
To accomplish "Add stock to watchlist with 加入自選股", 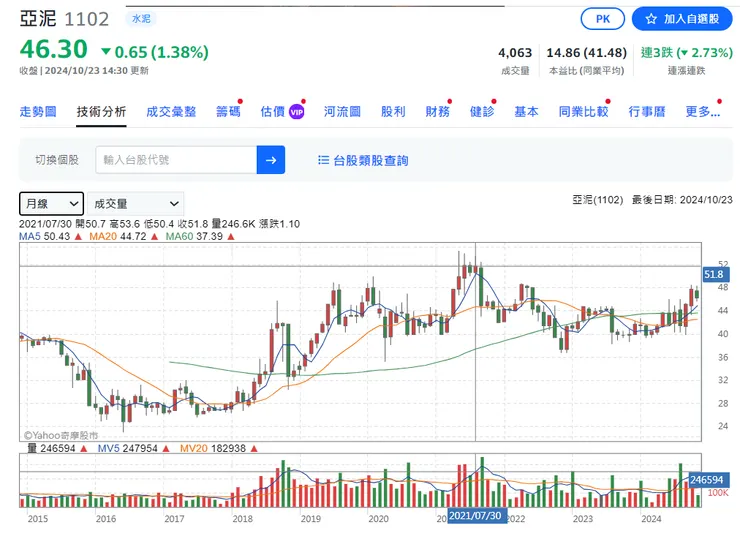I will point(682,19).
